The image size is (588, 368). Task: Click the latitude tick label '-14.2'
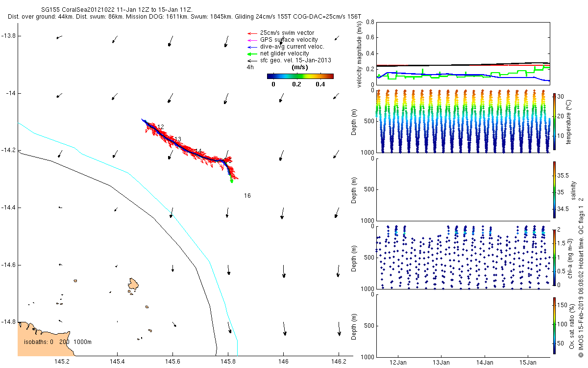tap(9, 150)
